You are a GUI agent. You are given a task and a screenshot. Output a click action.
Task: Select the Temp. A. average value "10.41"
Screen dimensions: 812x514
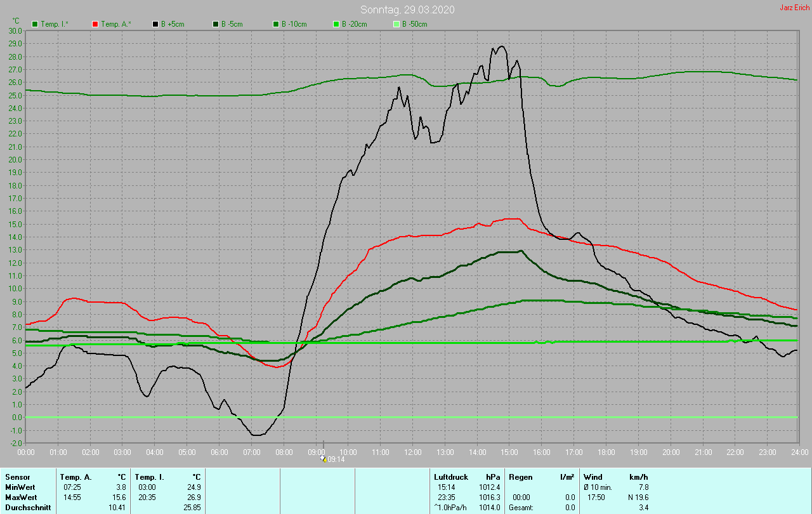117,508
